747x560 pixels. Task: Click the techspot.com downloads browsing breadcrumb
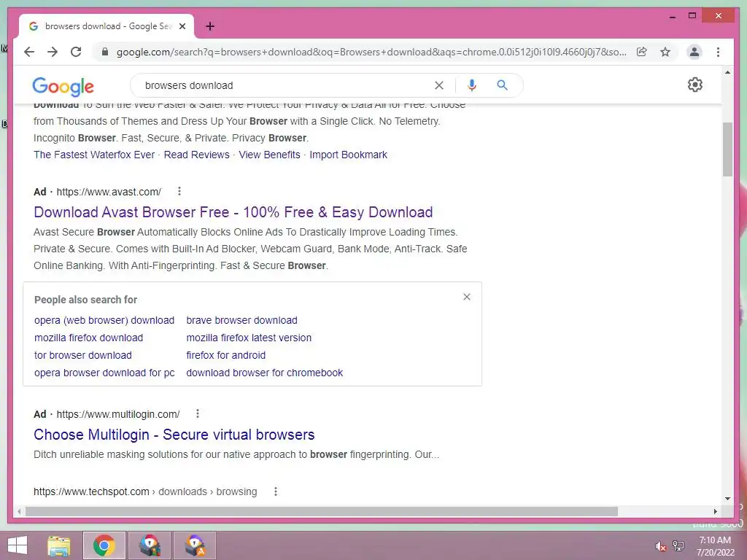[145, 491]
